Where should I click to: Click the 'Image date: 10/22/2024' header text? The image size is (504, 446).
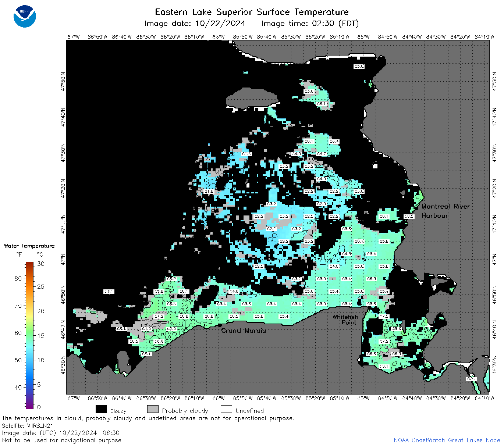195,24
